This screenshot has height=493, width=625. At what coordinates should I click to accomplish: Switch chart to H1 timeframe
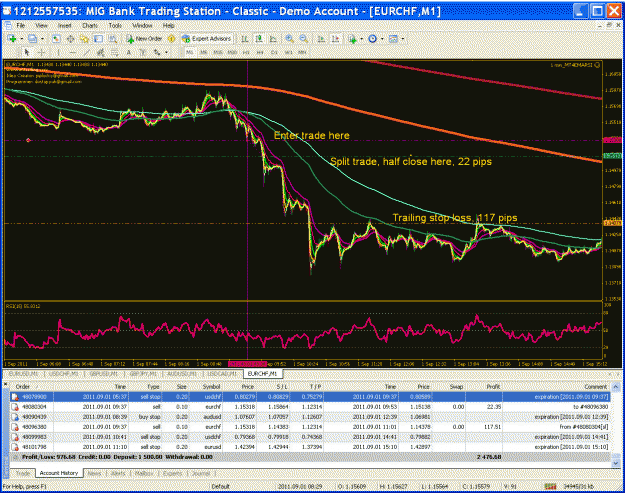tap(246, 52)
